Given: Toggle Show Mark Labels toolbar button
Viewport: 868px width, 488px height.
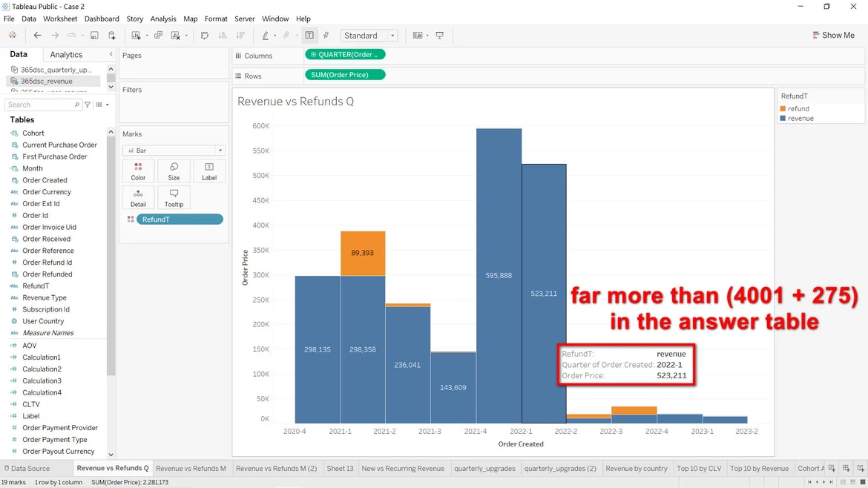Looking at the screenshot, I should (x=309, y=36).
